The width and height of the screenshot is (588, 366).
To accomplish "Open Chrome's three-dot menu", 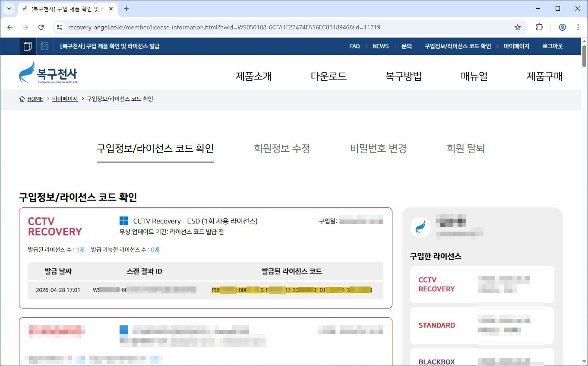I will tap(578, 27).
